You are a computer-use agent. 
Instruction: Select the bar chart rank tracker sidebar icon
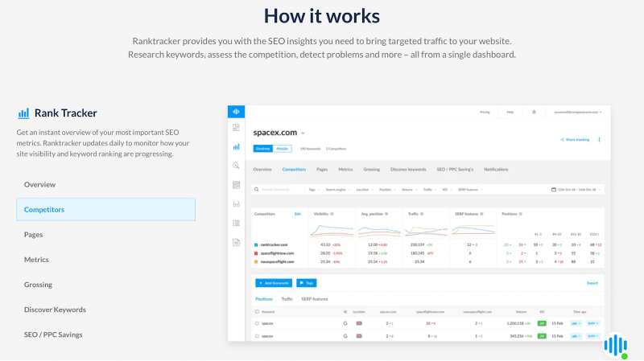pos(236,146)
